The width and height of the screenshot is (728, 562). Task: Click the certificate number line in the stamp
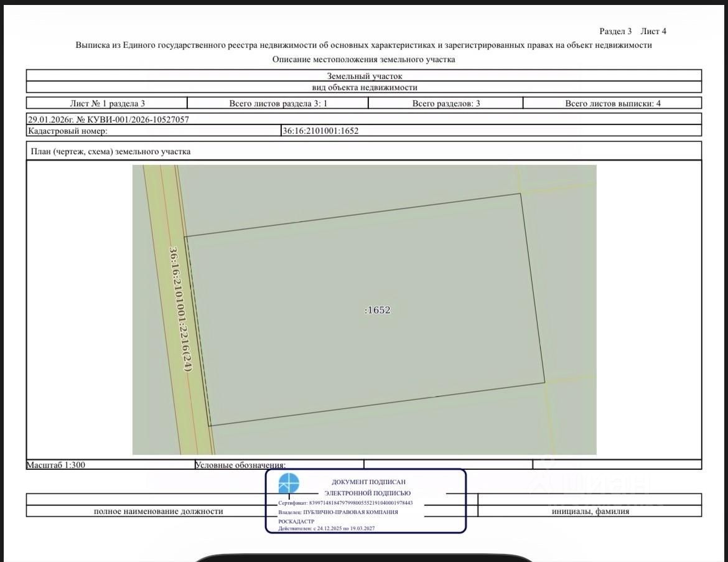point(345,502)
